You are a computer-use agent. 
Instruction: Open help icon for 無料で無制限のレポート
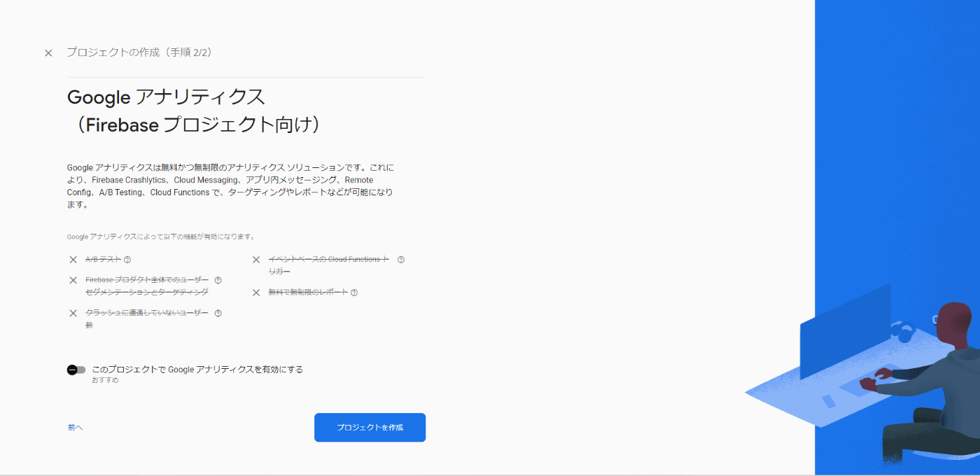(354, 293)
